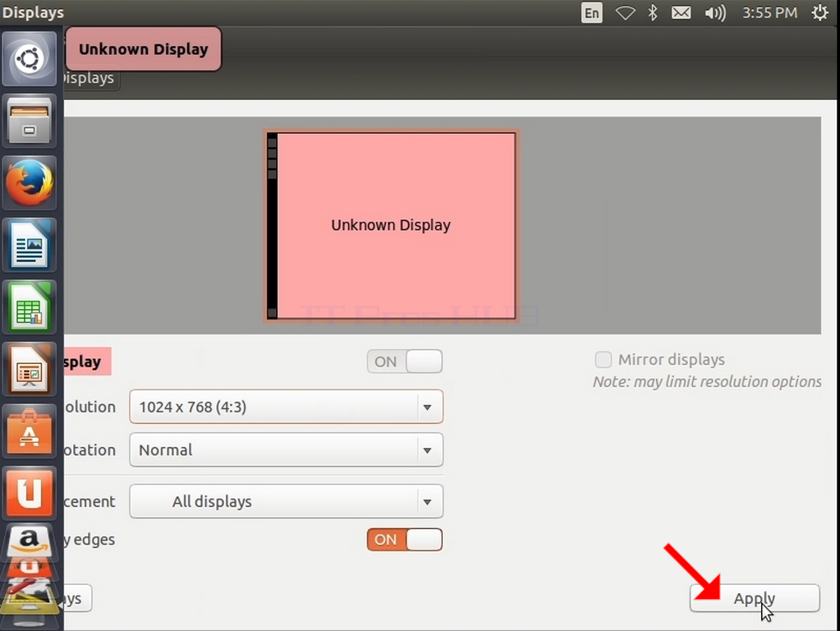The width and height of the screenshot is (840, 631).
Task: Open the Rotation Normal dropdown
Action: (286, 449)
